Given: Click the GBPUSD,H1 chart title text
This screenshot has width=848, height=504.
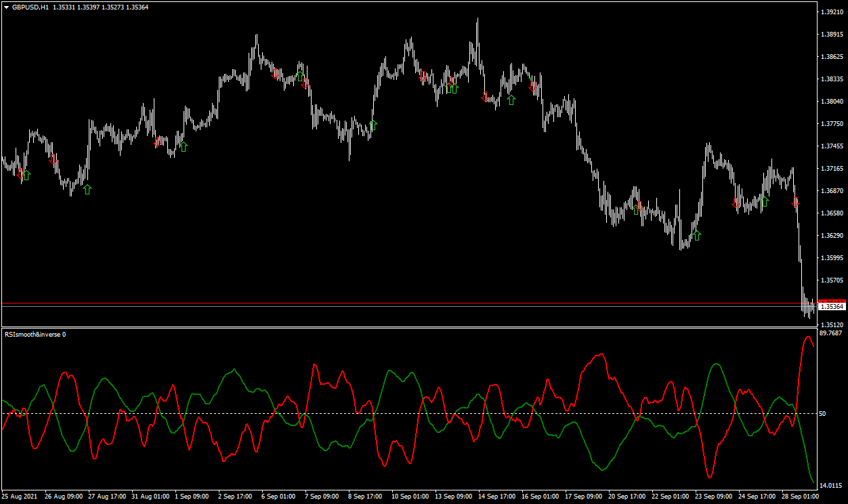Looking at the screenshot, I should [x=30, y=7].
